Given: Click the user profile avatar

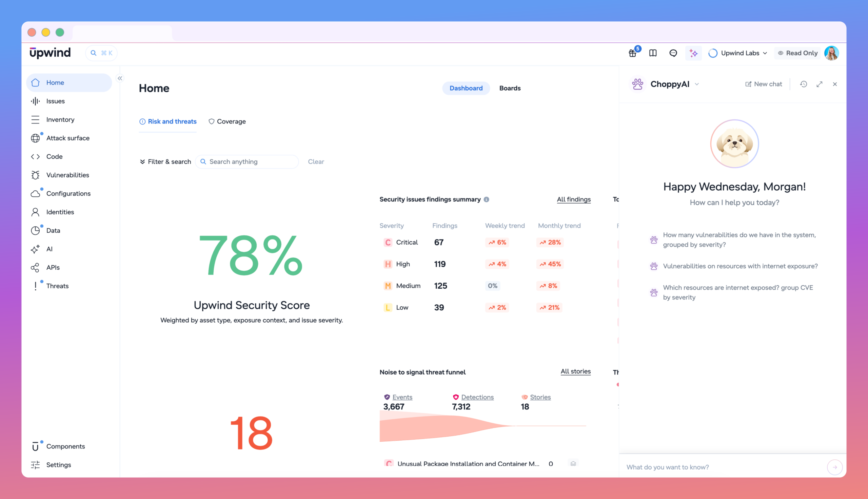Looking at the screenshot, I should coord(831,53).
